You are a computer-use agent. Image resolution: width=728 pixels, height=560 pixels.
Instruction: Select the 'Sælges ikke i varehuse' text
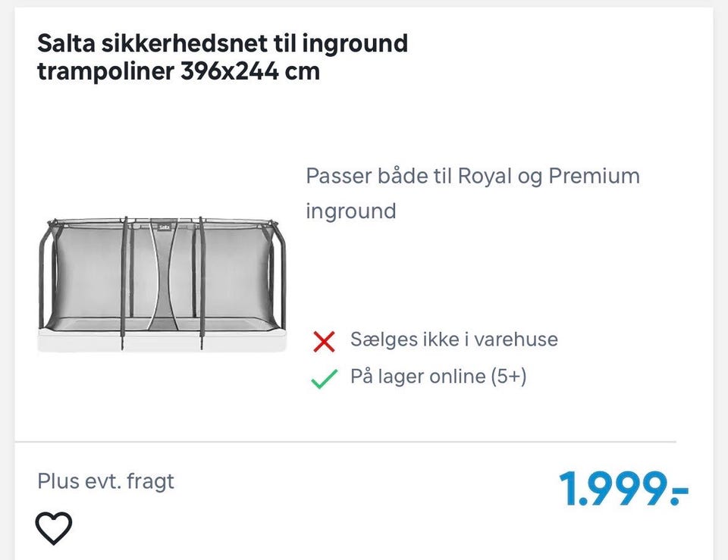(453, 339)
